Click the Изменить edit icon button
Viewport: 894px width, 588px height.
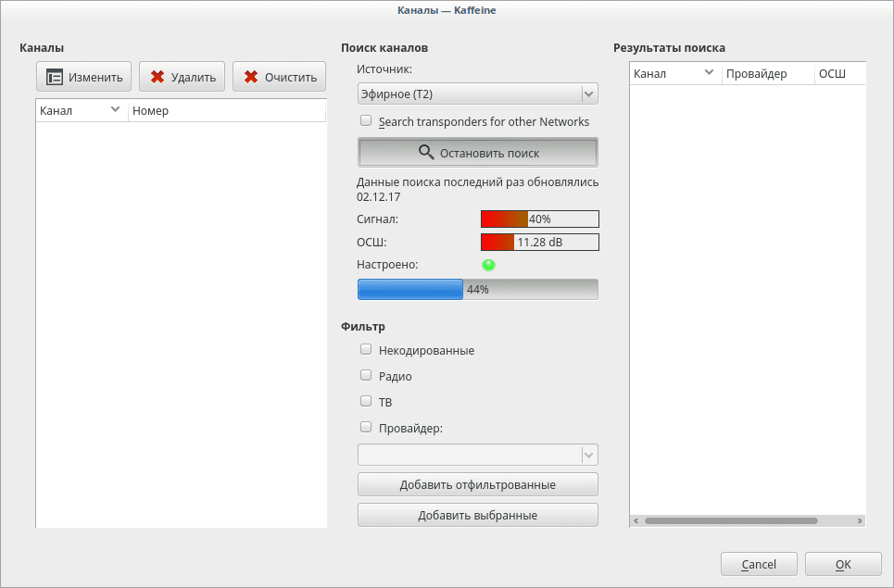(56, 77)
